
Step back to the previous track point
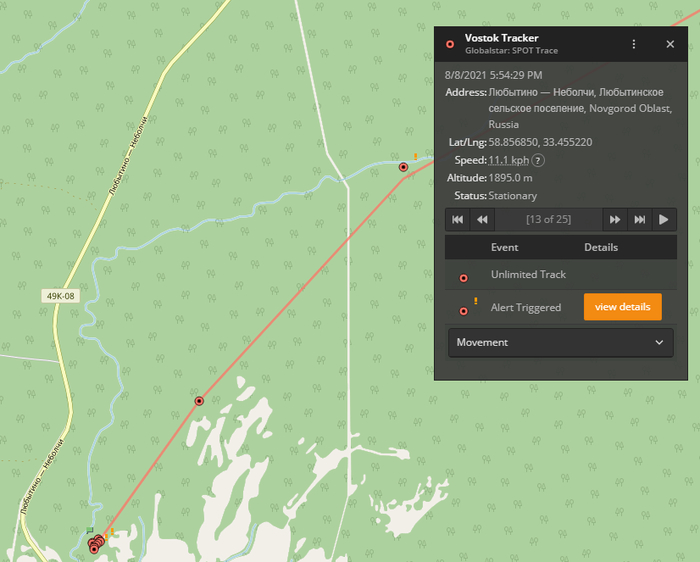coord(482,220)
